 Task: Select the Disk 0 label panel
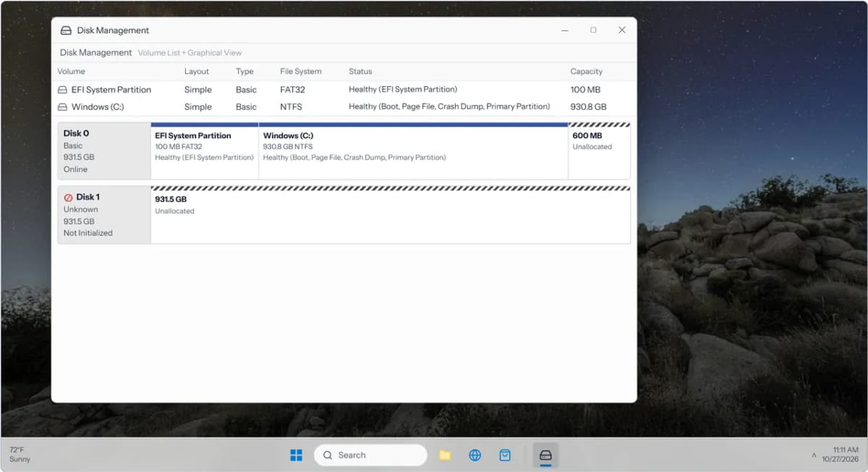click(x=104, y=151)
